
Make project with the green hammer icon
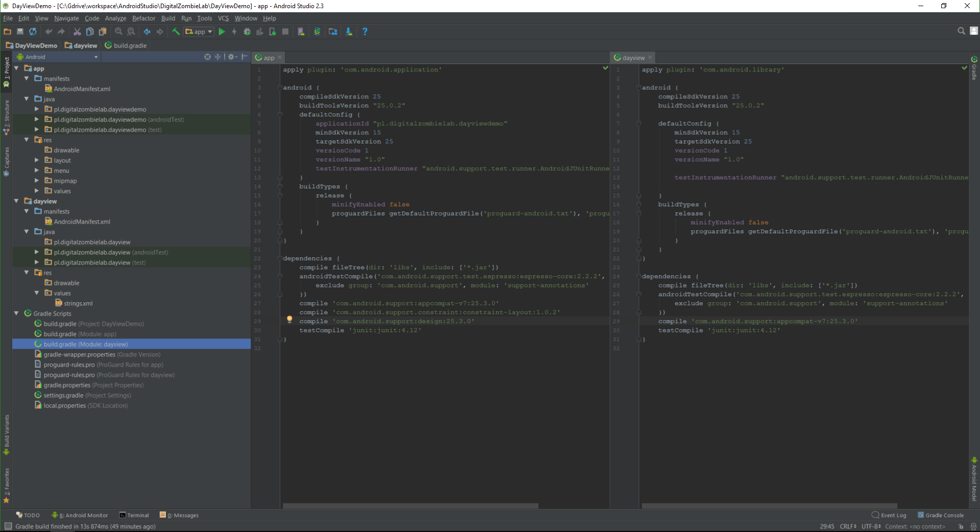pyautogui.click(x=176, y=32)
